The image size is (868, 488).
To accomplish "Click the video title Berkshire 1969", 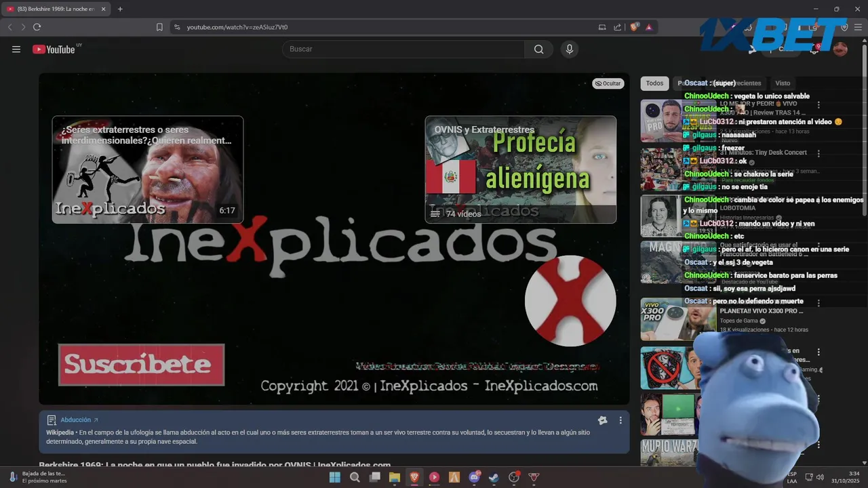I will [x=215, y=465].
